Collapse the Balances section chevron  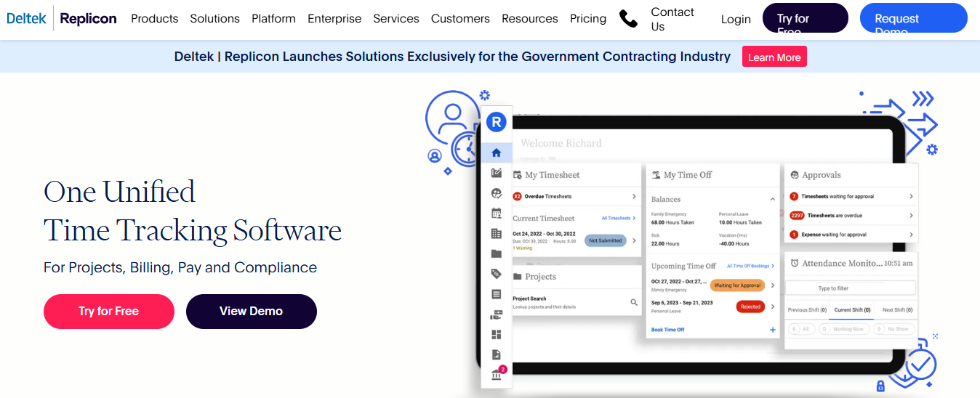[772, 199]
